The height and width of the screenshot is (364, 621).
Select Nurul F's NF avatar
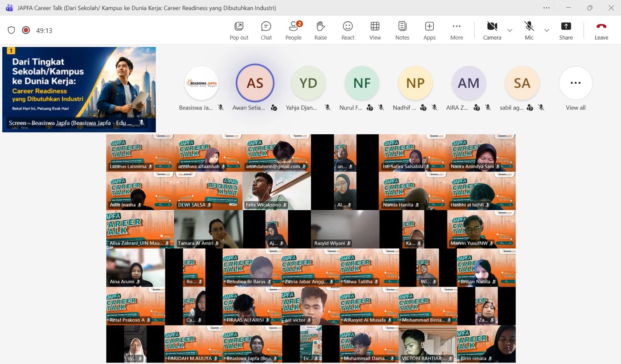point(362,83)
